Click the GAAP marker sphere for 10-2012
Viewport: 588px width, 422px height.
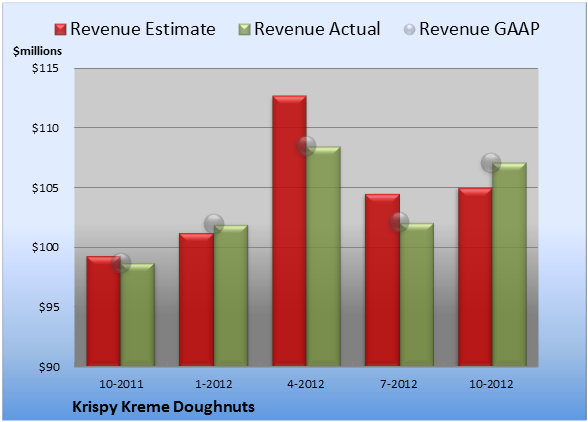click(x=491, y=163)
